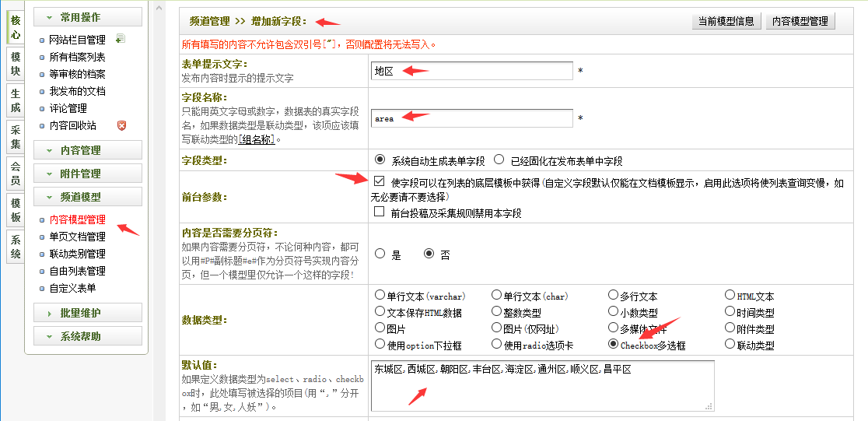Image resolution: width=868 pixels, height=421 pixels.
Task: Switch to the 会员 vertical tab
Action: [16, 174]
